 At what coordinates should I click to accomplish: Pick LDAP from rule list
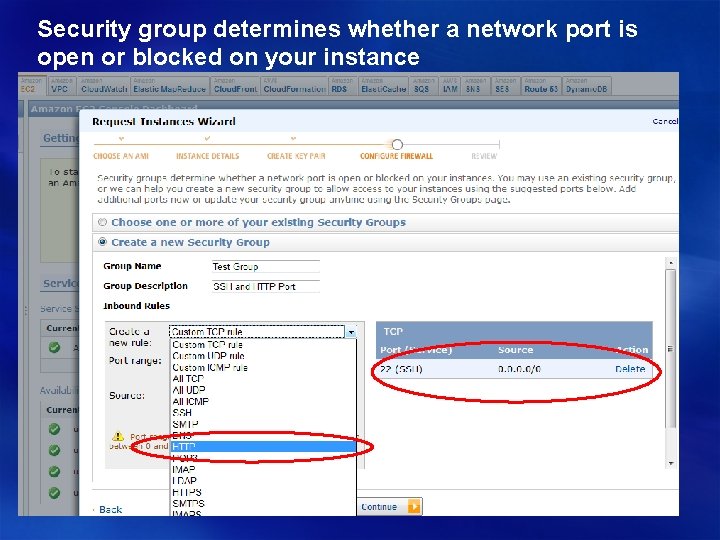point(264,481)
